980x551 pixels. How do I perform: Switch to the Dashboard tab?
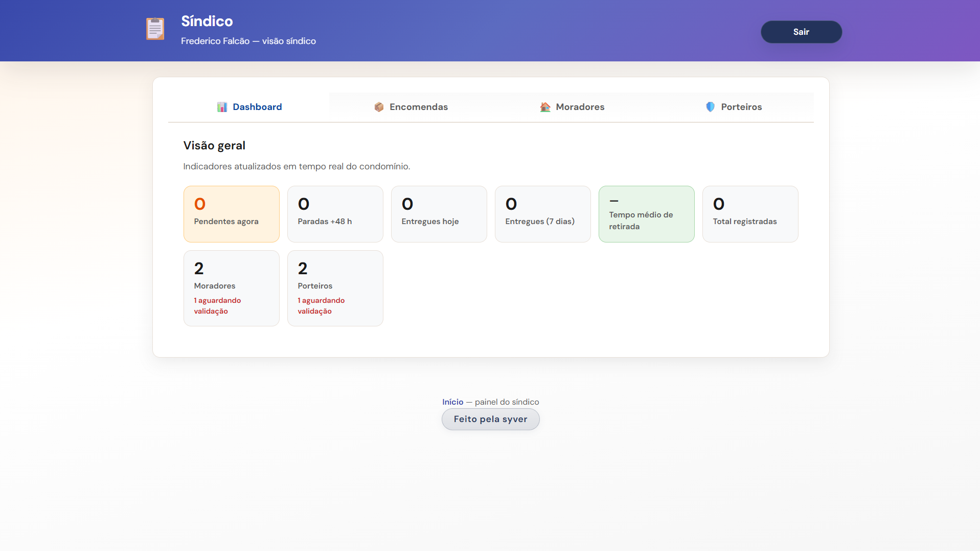pyautogui.click(x=249, y=107)
